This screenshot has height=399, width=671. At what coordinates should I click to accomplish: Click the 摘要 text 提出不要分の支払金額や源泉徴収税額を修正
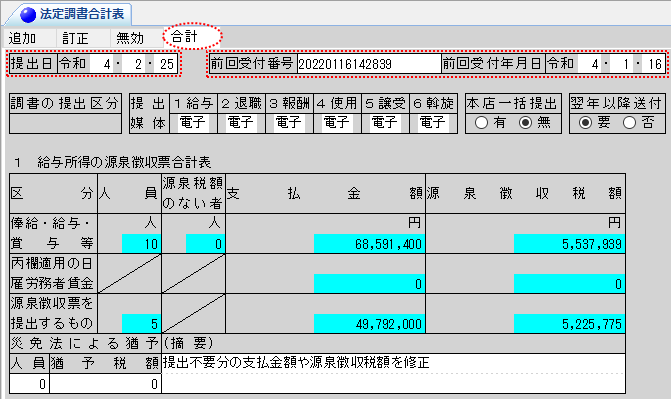296,363
